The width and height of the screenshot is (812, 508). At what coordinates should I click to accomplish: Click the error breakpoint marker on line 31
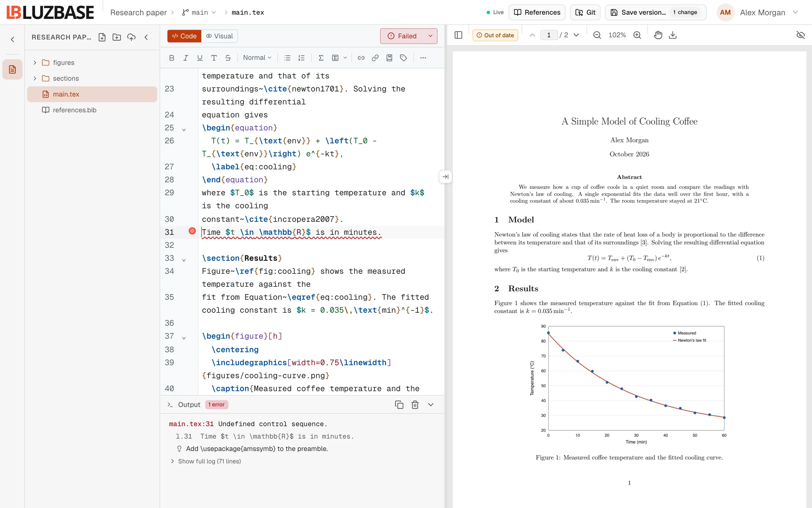click(192, 231)
